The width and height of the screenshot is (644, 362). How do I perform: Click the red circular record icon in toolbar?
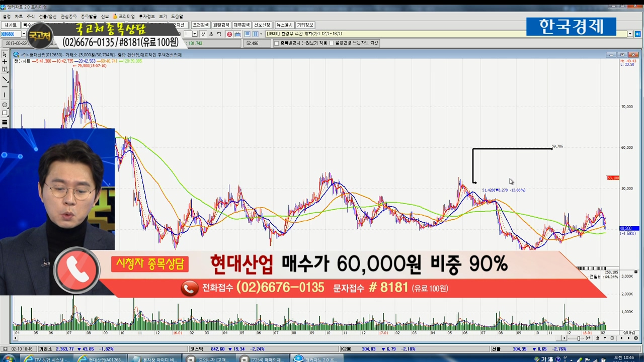[229, 34]
